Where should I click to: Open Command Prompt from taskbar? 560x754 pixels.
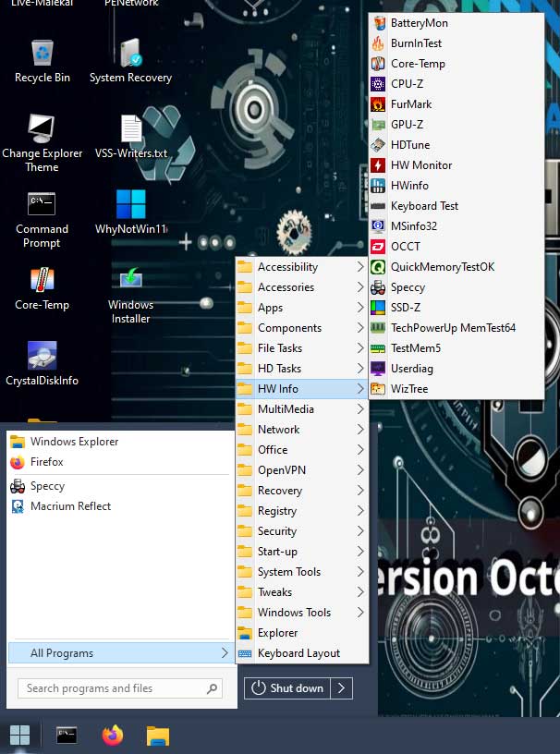pyautogui.click(x=67, y=735)
